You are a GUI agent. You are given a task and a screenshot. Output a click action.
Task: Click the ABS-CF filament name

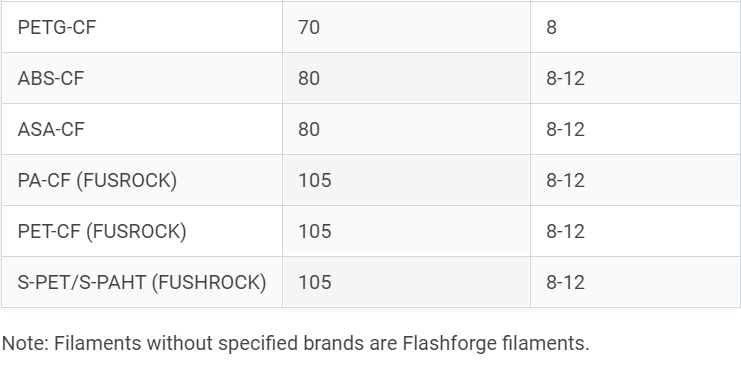[x=51, y=78]
